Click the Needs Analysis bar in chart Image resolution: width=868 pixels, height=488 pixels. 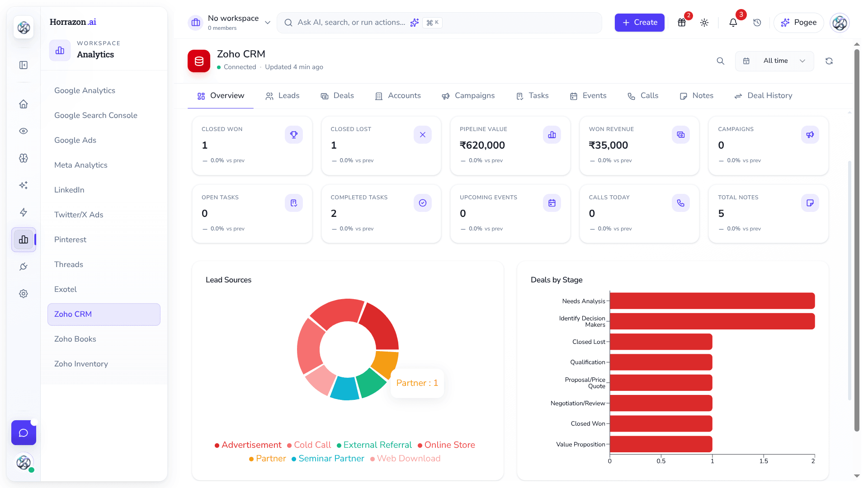pyautogui.click(x=712, y=301)
